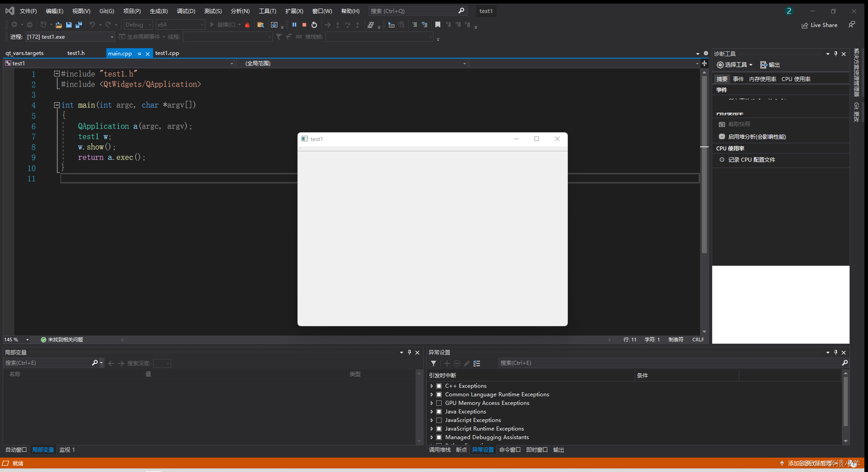The image size is (868, 472).
Task: Select the 记录 CPU 配置文件 radio option
Action: click(x=722, y=159)
